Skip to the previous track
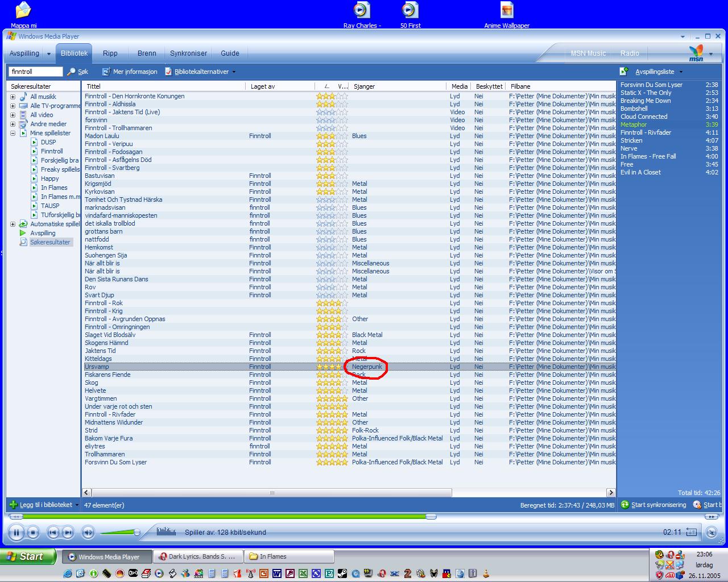The width and height of the screenshot is (728, 582). (53, 533)
